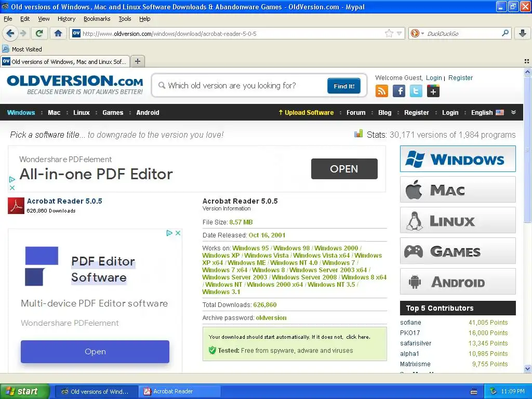Open the View menu
The width and height of the screenshot is (532, 399).
(44, 19)
